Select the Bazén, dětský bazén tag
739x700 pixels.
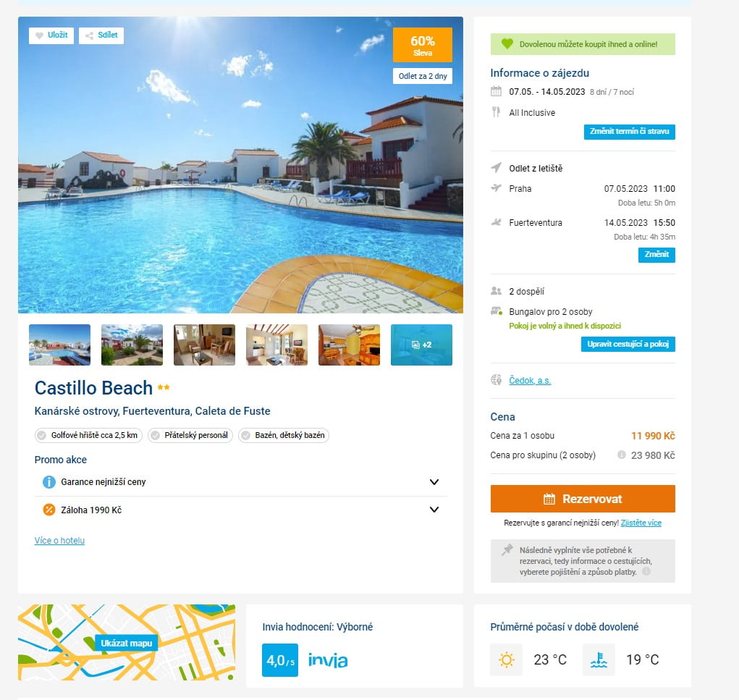tap(284, 435)
